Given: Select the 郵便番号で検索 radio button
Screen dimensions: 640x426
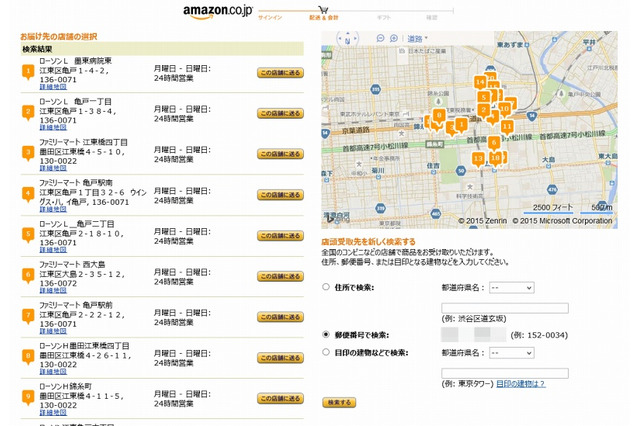Looking at the screenshot, I should (x=326, y=335).
